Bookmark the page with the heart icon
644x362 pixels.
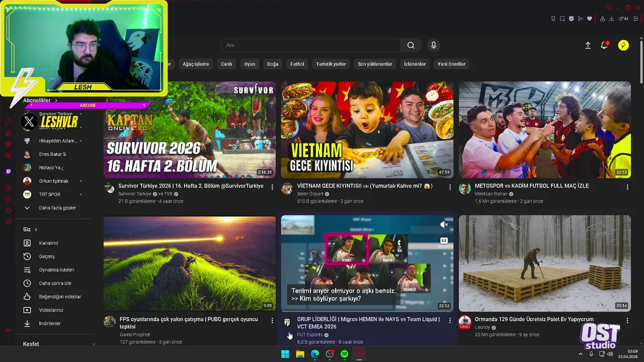coord(590,19)
